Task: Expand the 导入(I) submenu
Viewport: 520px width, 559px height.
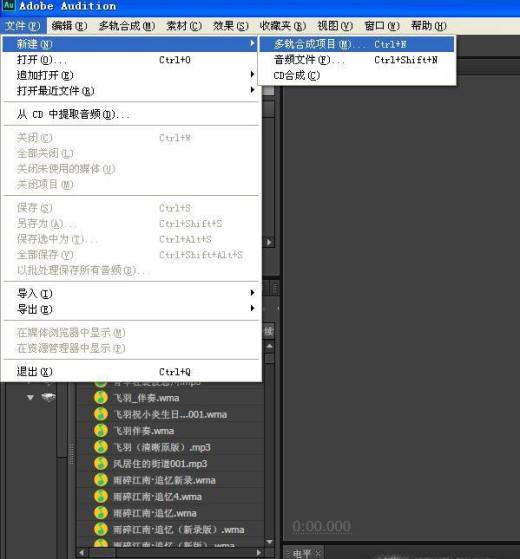Action: 130,293
